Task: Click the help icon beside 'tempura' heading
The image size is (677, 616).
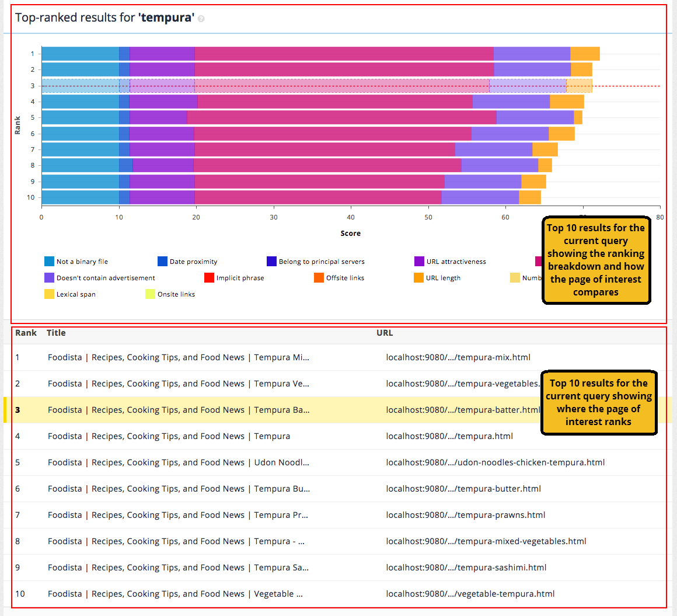Action: click(201, 18)
